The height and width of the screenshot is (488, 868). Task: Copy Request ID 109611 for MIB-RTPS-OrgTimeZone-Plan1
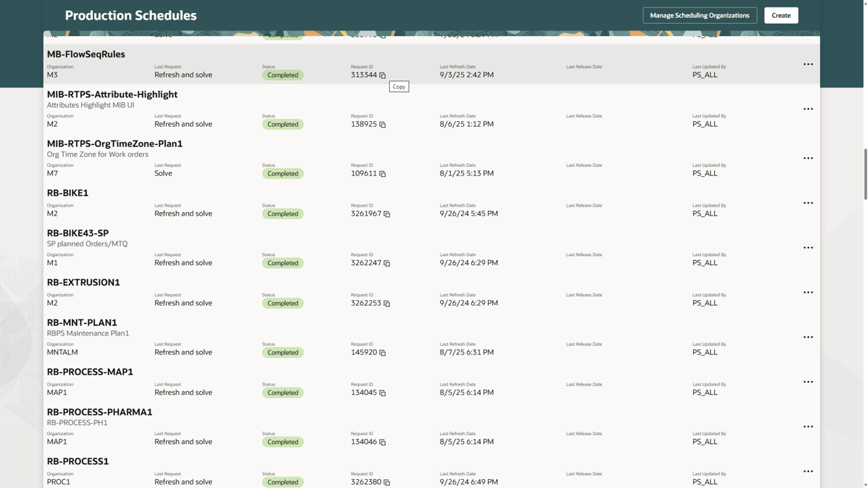pos(383,174)
